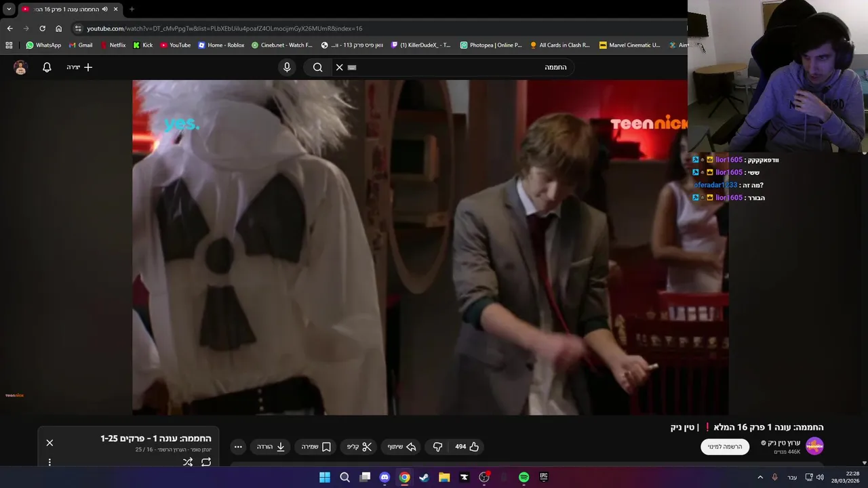This screenshot has width=868, height=488.
Task: Open the Cineb.net bookmark
Action: coord(282,45)
